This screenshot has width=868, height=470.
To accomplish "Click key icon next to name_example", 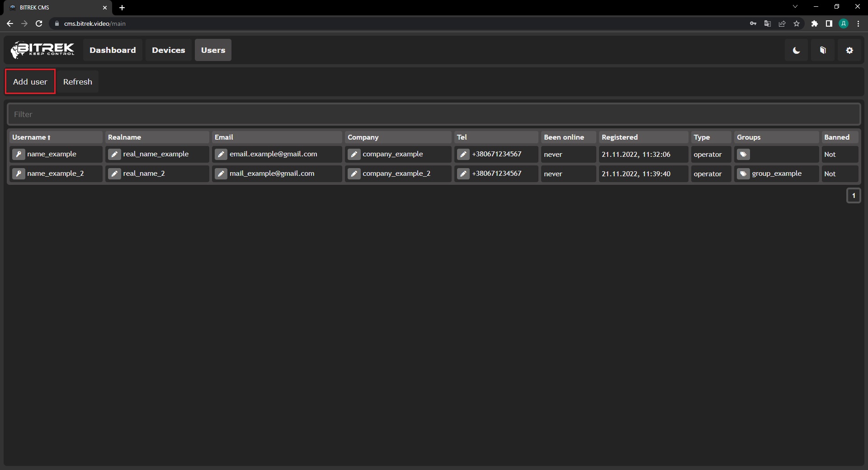I will [19, 154].
